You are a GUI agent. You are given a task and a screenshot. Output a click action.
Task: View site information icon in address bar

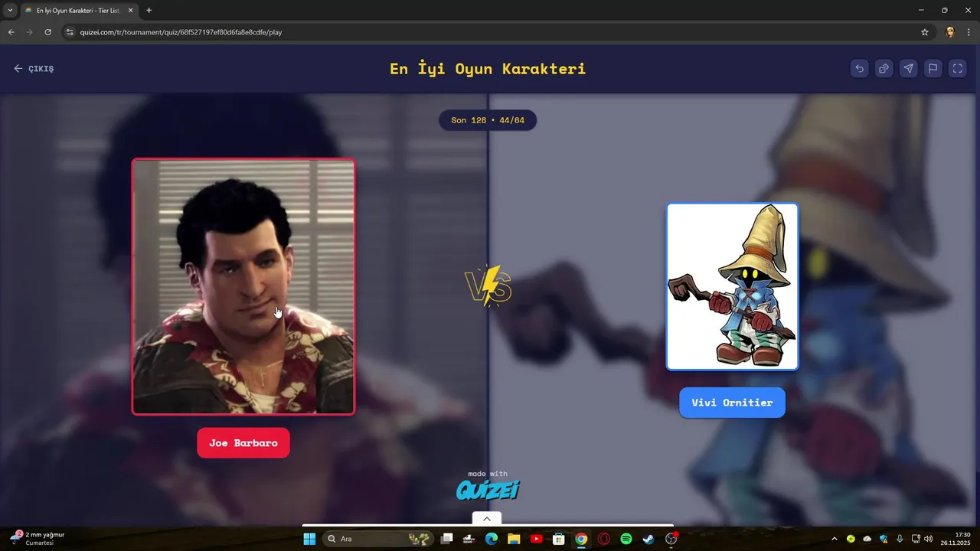point(70,32)
